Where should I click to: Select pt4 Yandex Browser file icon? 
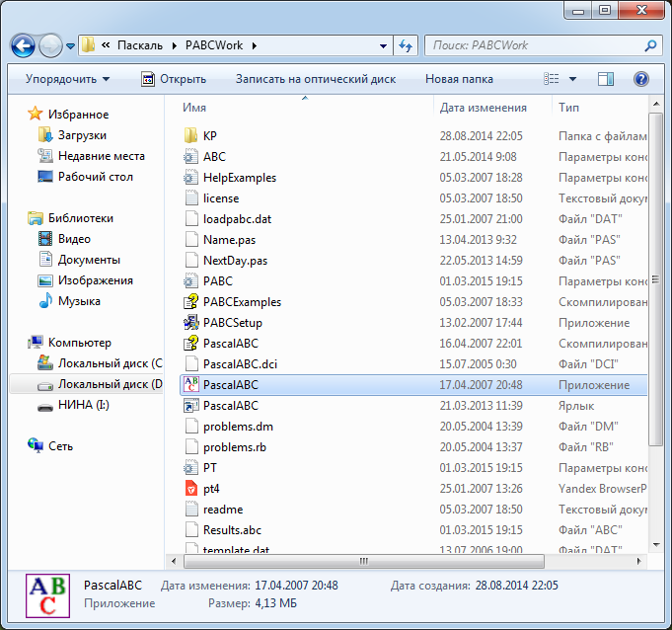pyautogui.click(x=190, y=489)
